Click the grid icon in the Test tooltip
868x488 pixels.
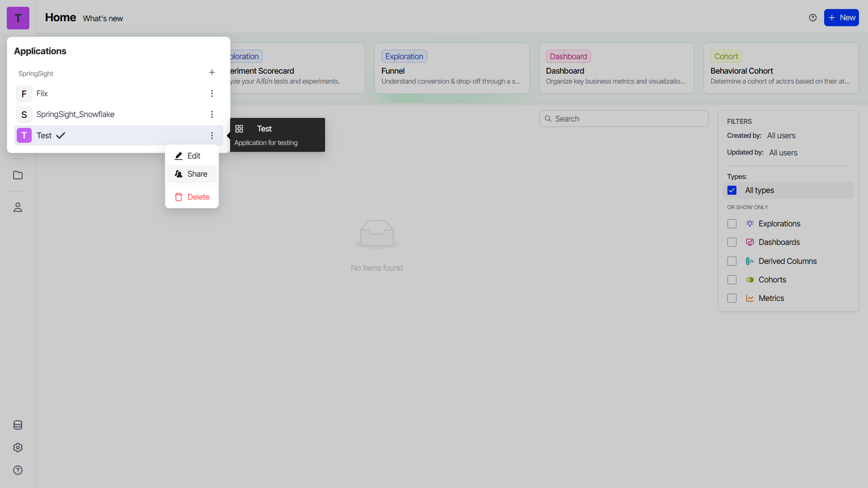click(x=239, y=129)
